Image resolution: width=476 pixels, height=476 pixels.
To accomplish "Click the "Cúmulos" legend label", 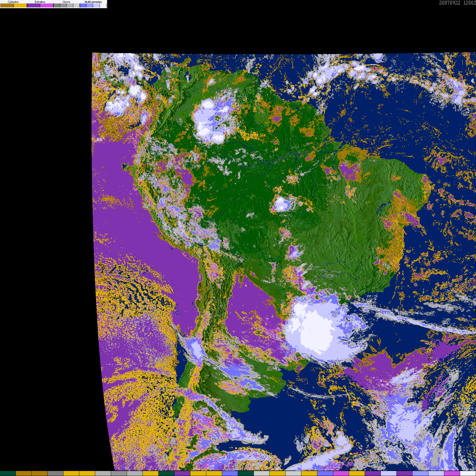I will tap(13, 2).
